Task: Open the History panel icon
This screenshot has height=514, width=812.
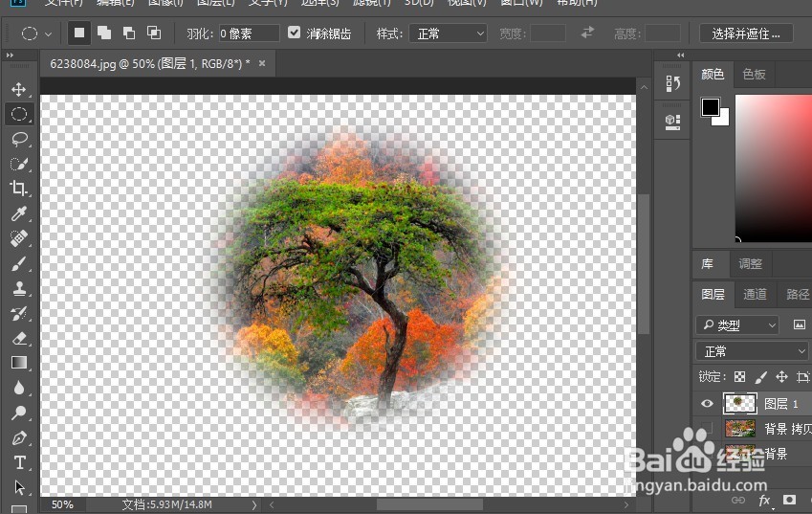Action: pyautogui.click(x=672, y=83)
